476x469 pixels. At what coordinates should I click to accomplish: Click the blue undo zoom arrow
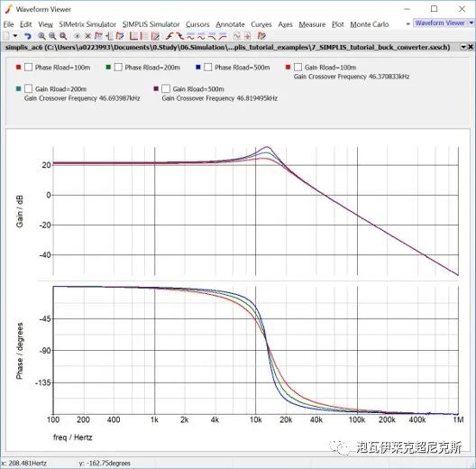coord(28,36)
